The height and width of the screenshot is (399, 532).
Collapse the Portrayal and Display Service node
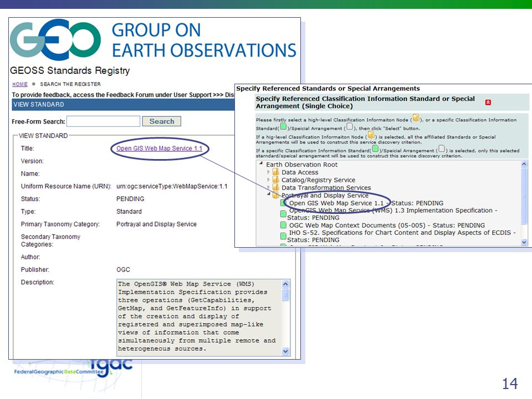pos(268,195)
